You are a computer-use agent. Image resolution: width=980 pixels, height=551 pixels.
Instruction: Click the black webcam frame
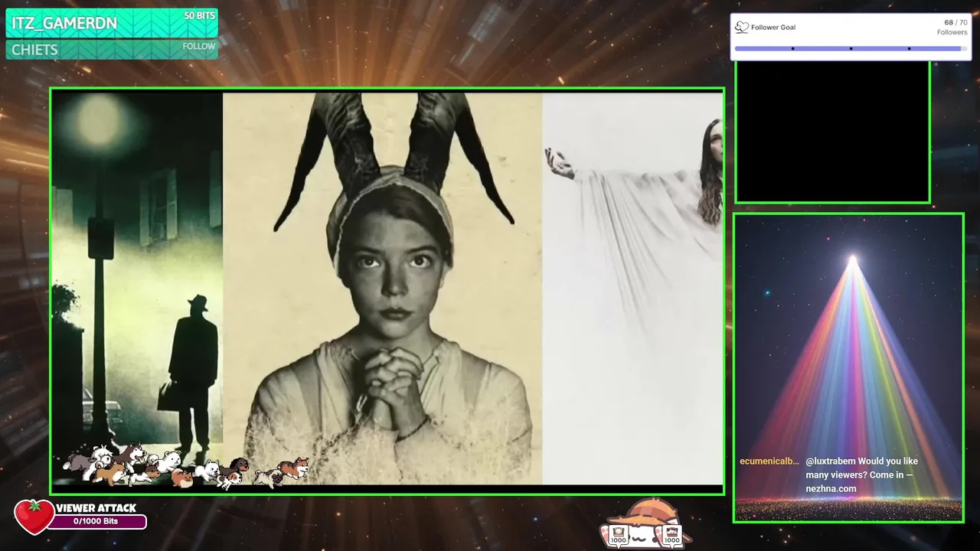832,132
